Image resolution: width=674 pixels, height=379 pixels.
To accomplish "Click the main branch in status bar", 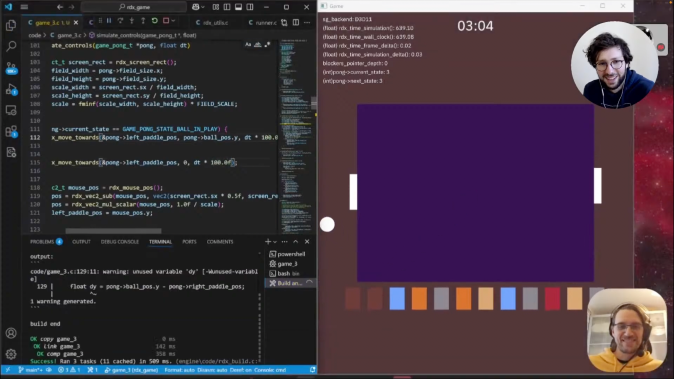I will click(x=31, y=370).
